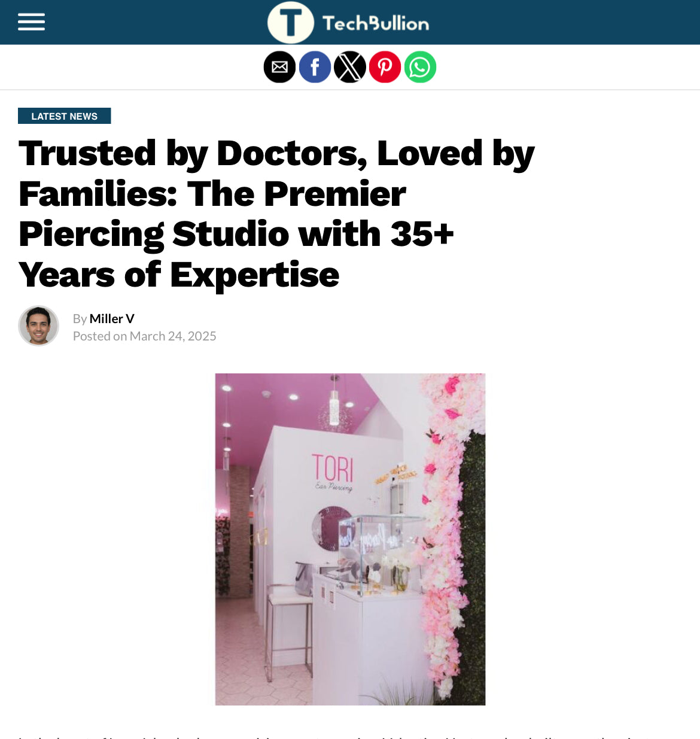Open the Miller V author link
Image resolution: width=700 pixels, height=739 pixels.
[x=112, y=318]
